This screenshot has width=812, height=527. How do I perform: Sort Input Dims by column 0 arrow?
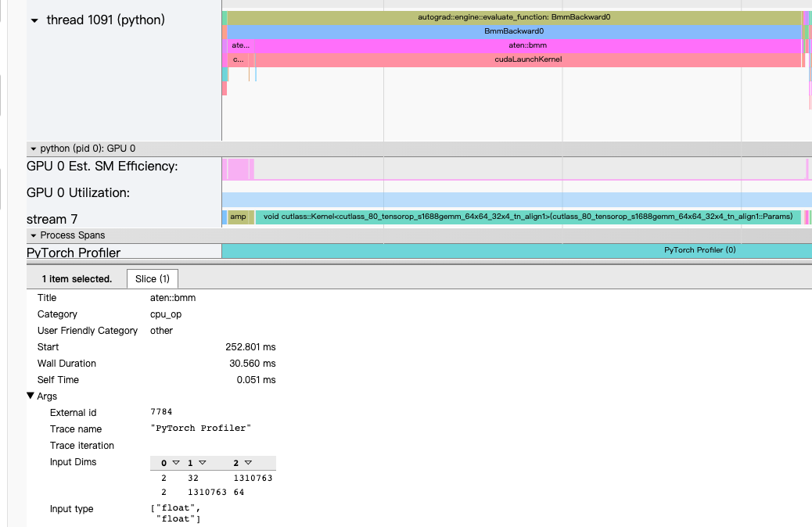175,463
